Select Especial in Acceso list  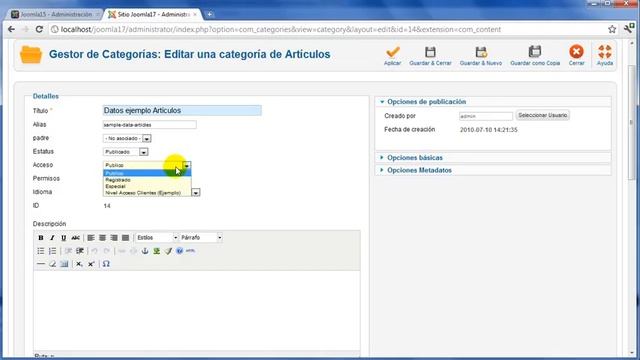point(147,186)
